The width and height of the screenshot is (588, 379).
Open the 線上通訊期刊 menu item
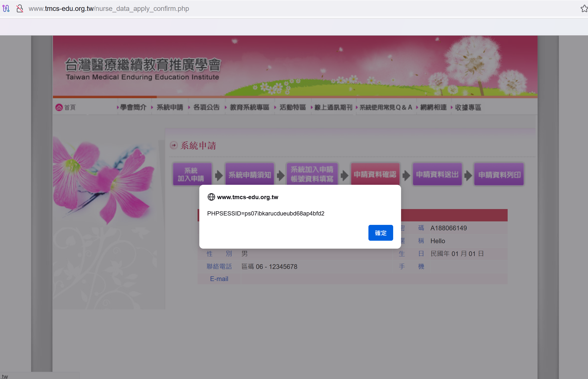point(333,107)
